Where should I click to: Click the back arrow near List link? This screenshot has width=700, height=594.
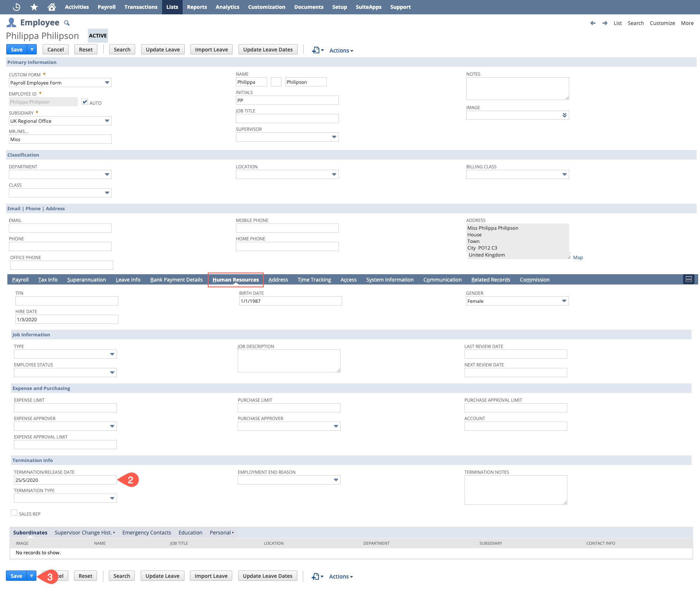pos(593,23)
